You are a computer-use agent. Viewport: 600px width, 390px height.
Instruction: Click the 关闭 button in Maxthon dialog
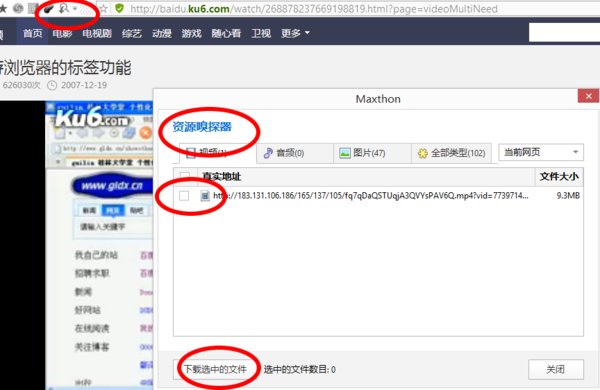[556, 369]
